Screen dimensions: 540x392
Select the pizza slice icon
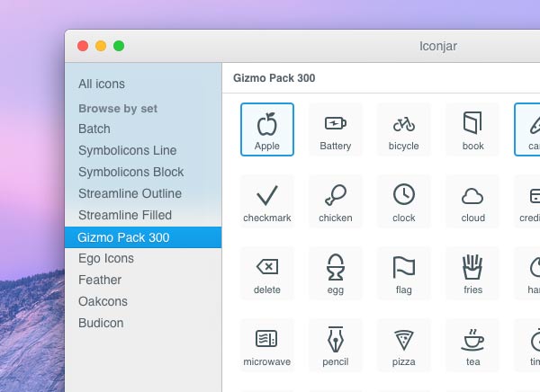(403, 345)
